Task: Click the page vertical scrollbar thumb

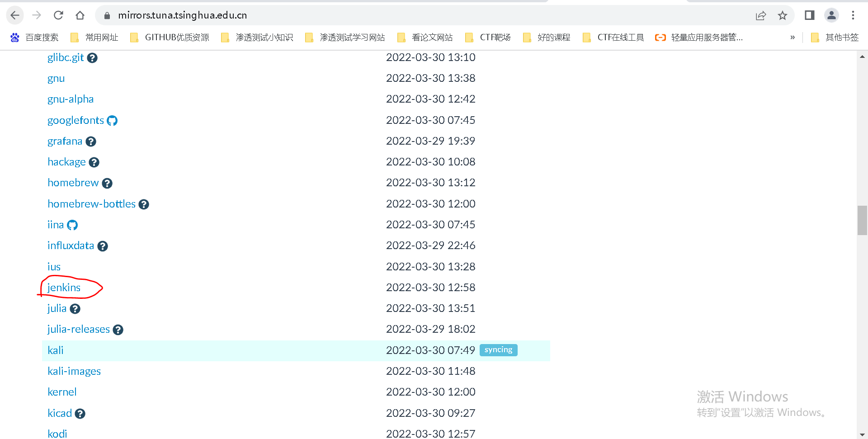Action: (x=862, y=220)
